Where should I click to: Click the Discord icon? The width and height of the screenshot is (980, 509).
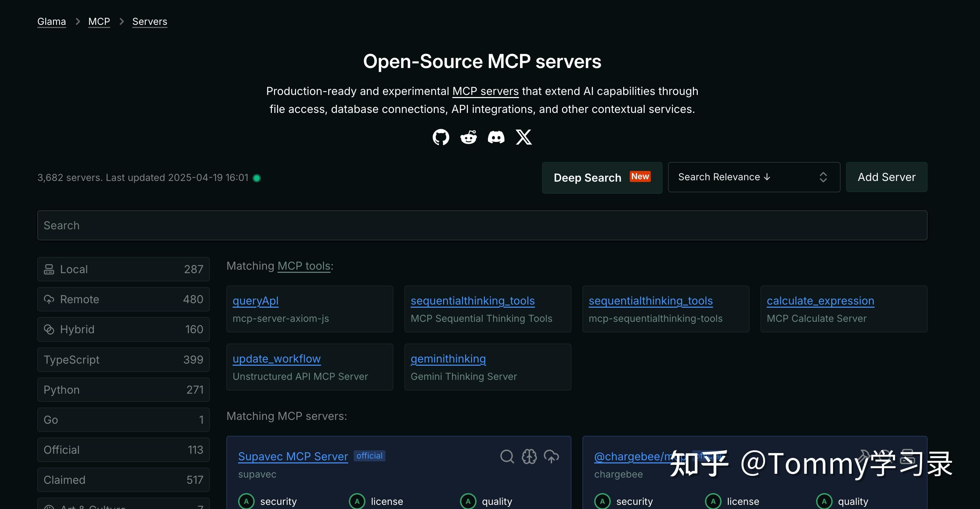(x=496, y=137)
